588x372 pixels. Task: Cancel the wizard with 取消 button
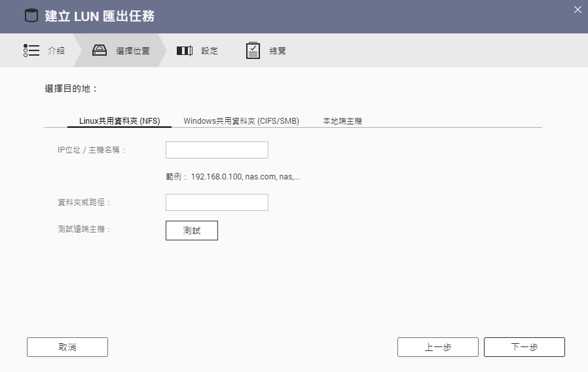67,347
